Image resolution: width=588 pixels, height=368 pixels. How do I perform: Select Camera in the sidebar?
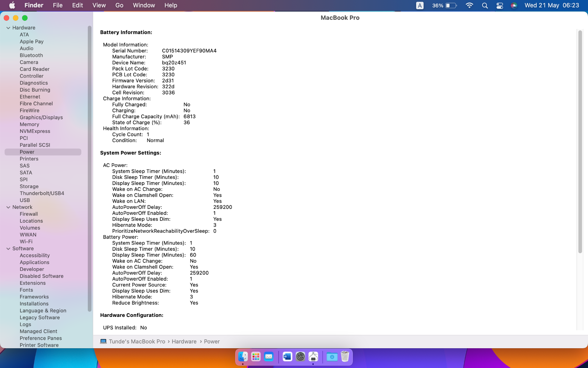29,62
